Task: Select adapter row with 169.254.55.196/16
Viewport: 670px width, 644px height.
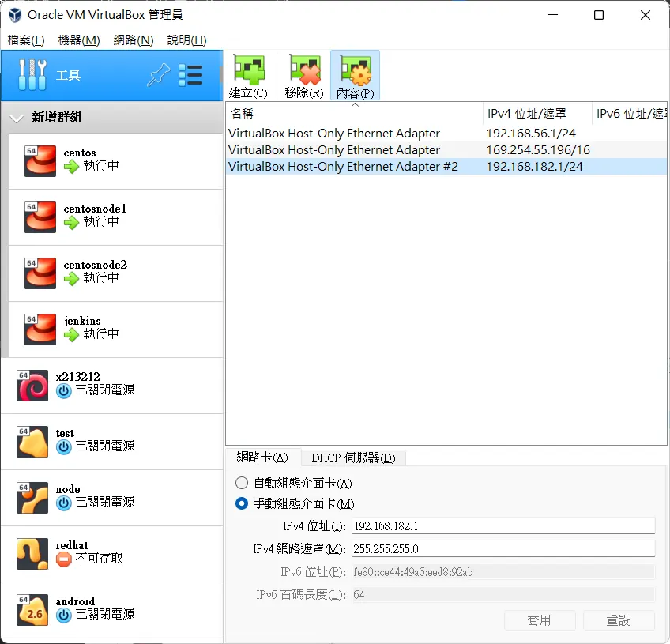Action: [x=446, y=150]
